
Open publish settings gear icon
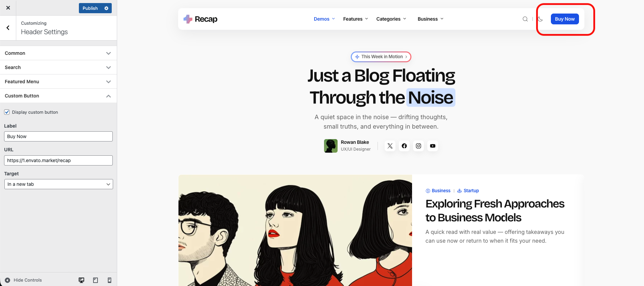pyautogui.click(x=106, y=8)
